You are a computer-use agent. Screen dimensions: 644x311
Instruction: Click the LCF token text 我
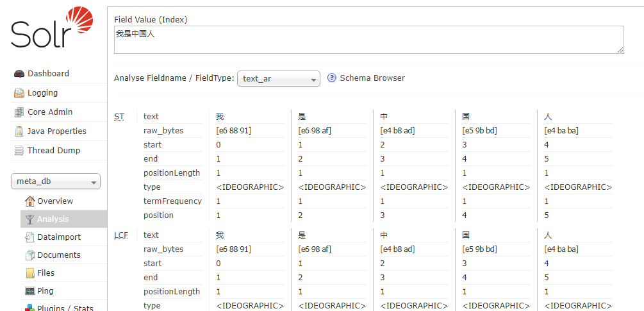(x=220, y=235)
